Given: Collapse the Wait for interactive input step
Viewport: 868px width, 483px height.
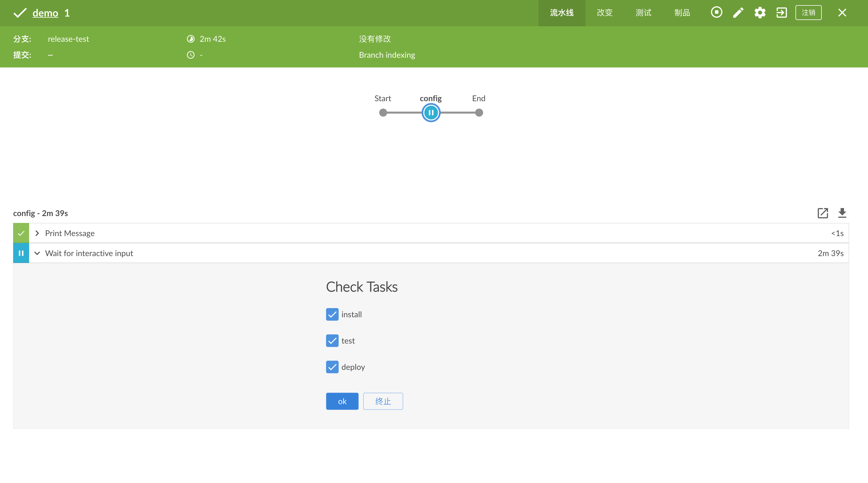Looking at the screenshot, I should click(x=37, y=253).
